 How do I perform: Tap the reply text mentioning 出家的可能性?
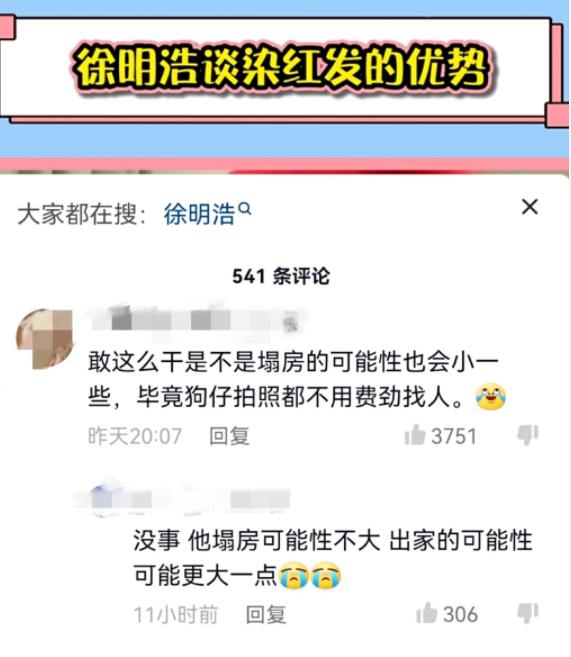point(333,558)
